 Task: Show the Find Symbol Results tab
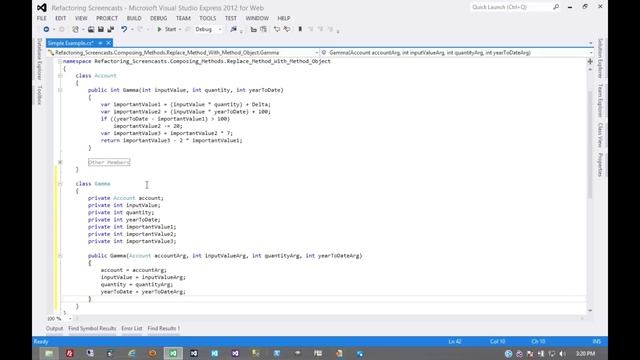point(92,328)
